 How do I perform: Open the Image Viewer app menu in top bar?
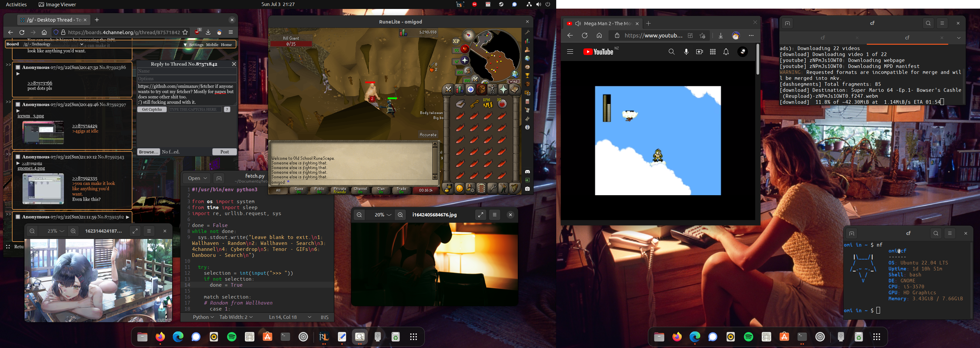[58, 5]
